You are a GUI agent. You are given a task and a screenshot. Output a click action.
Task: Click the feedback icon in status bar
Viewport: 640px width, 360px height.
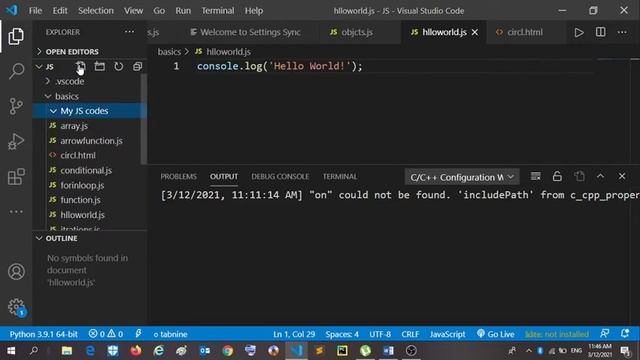(x=604, y=333)
